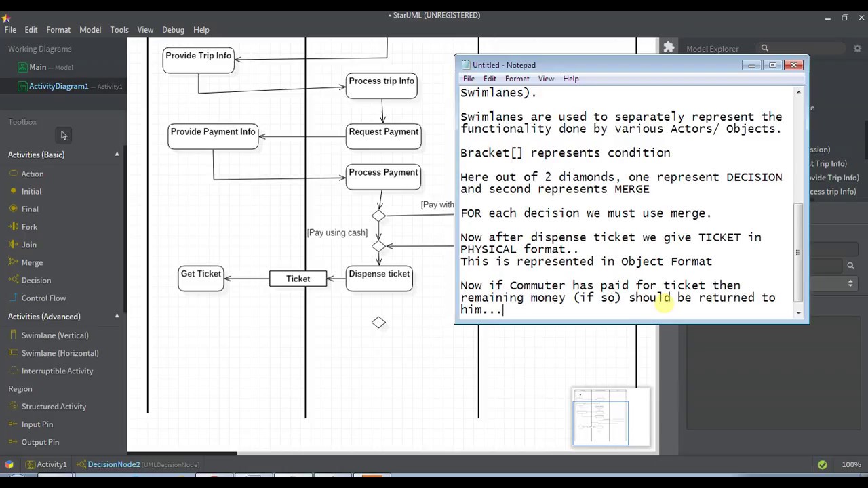Open the File menu in StarUML
The width and height of the screenshot is (868, 488).
10,30
